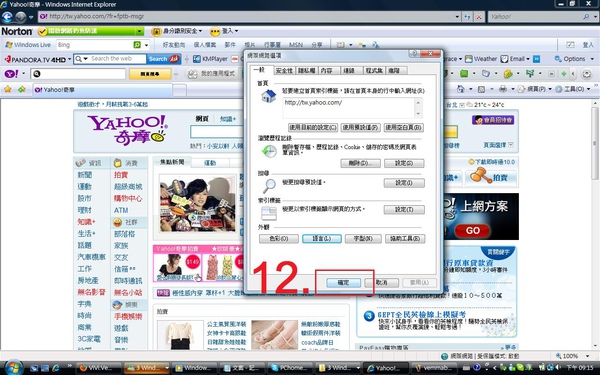Click the Windows Start orb

tap(13, 367)
